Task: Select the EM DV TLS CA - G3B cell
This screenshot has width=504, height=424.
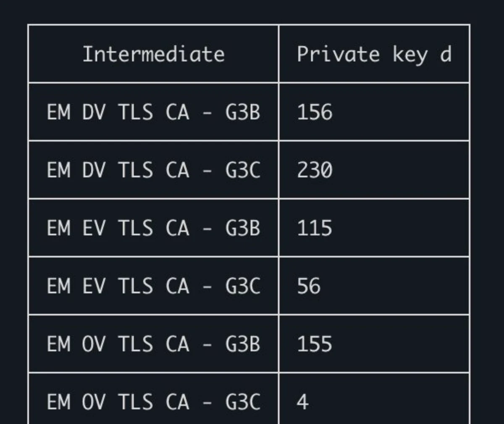Action: 153,112
